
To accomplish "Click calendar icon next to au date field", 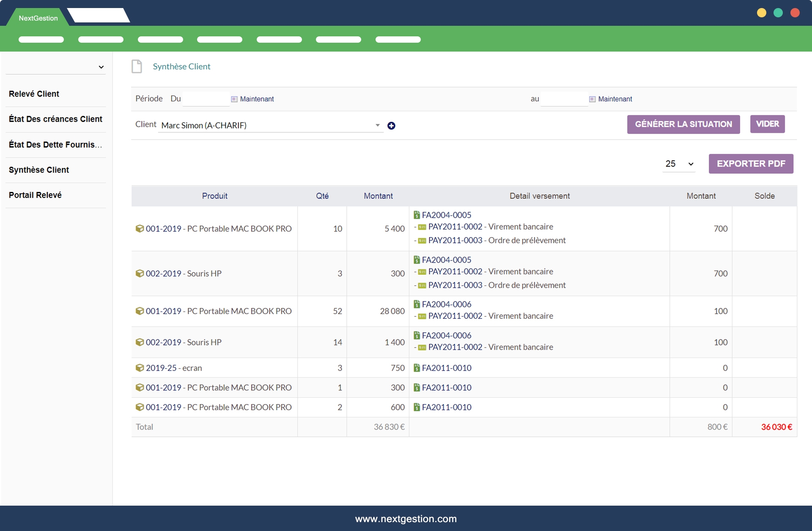I will click(x=592, y=99).
